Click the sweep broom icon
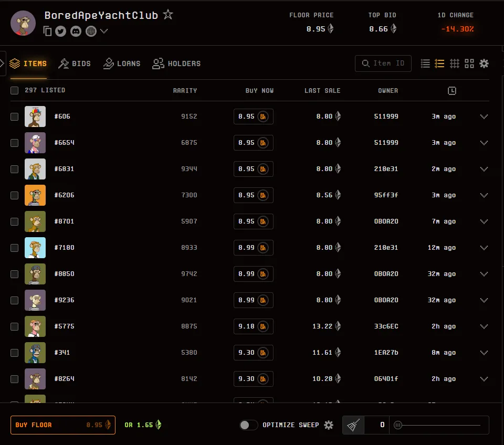Viewport: 504px width, 445px height. click(353, 425)
